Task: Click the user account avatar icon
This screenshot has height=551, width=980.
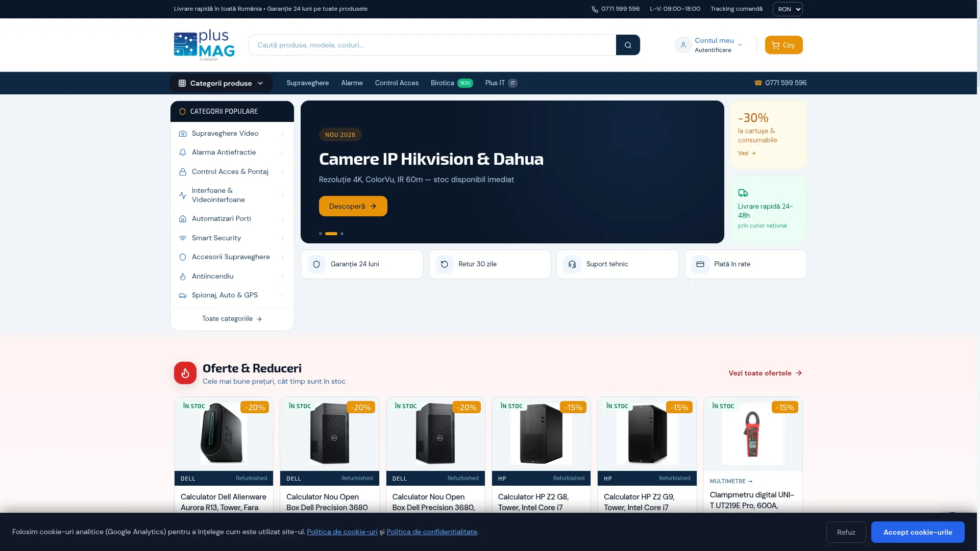Action: tap(683, 45)
